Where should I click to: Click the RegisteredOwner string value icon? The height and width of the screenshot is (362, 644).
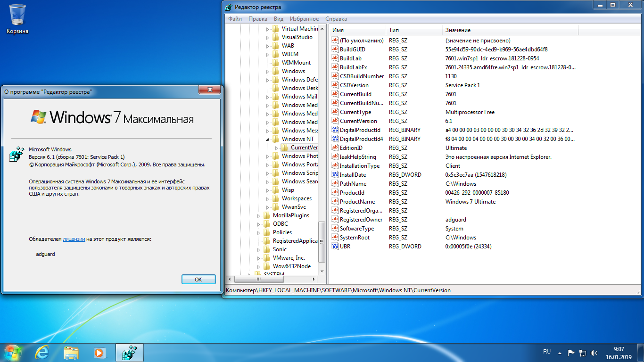[x=335, y=220]
